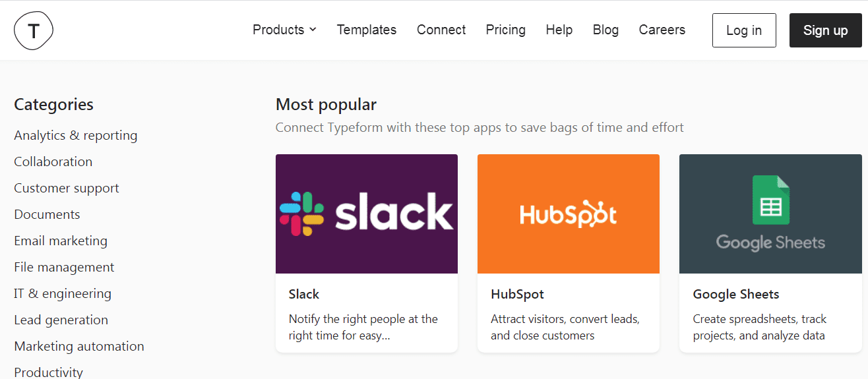Expand the Products dropdown menu
The width and height of the screenshot is (868, 379).
point(284,30)
